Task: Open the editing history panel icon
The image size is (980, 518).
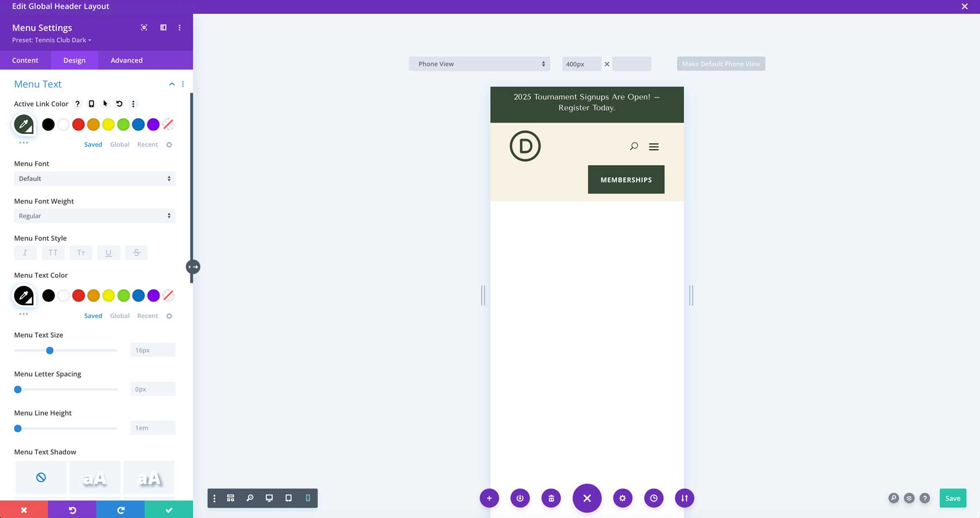Action: (653, 498)
